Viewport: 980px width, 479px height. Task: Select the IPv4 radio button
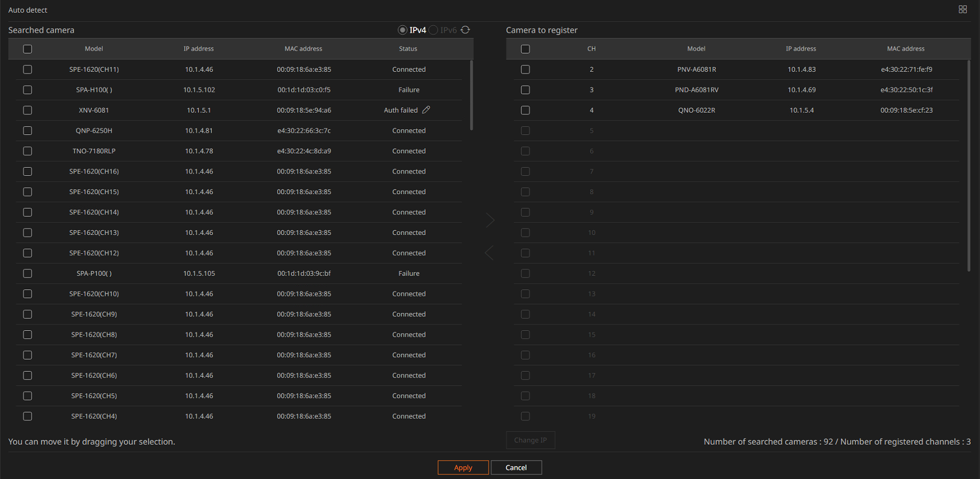(402, 30)
